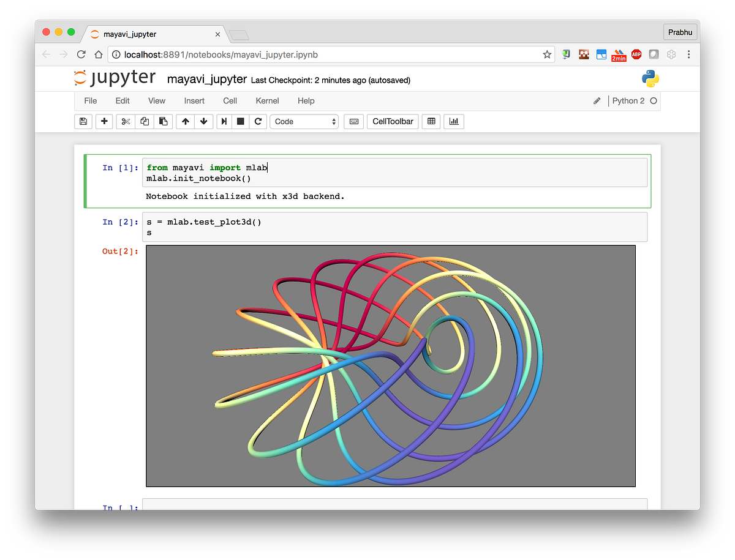Screen dimensions: 735x560
Task: Interrupt the kernel using stop icon
Action: click(241, 121)
